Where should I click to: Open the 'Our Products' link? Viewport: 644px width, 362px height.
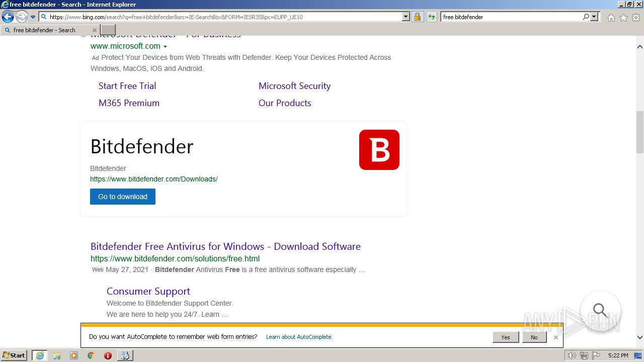[x=285, y=103]
